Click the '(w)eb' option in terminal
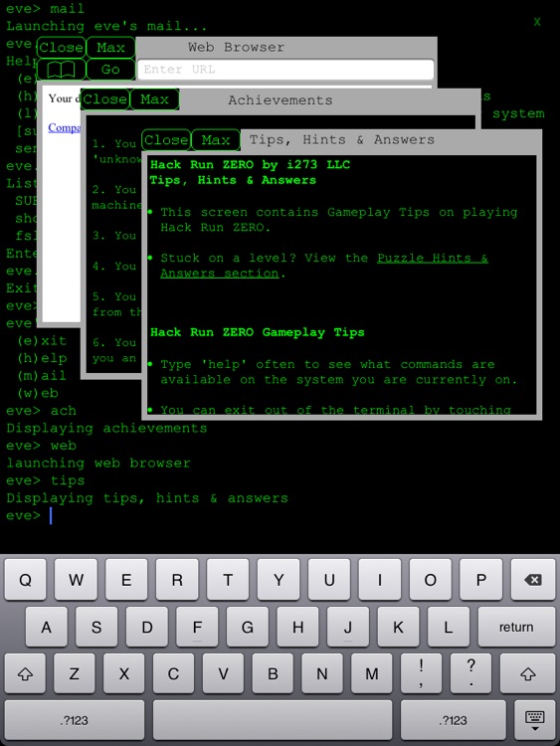560x746 pixels. tap(38, 394)
